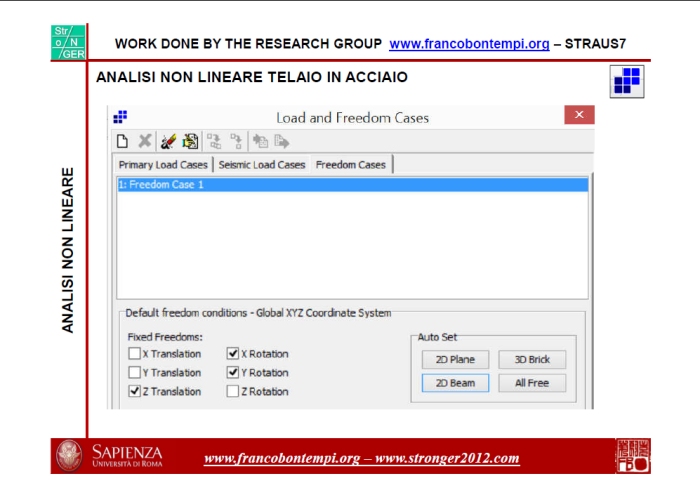Screen dimensions: 700x495
Task: Open the Seismic Load Cases tab
Action: (262, 165)
